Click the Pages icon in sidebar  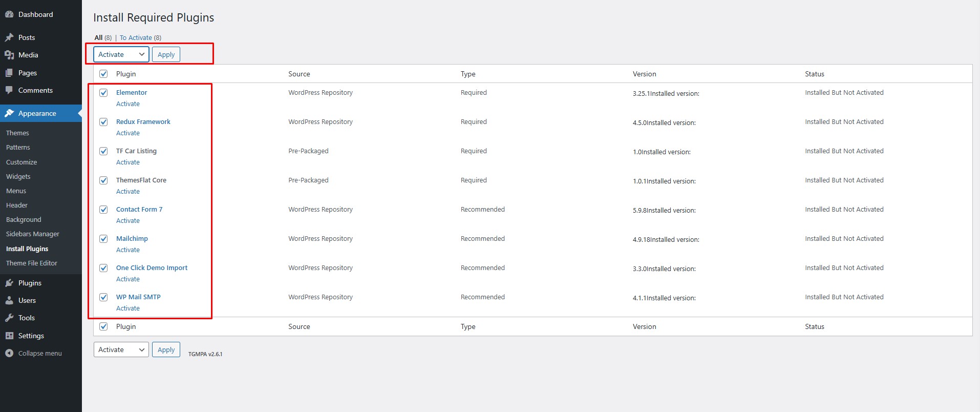[9, 73]
